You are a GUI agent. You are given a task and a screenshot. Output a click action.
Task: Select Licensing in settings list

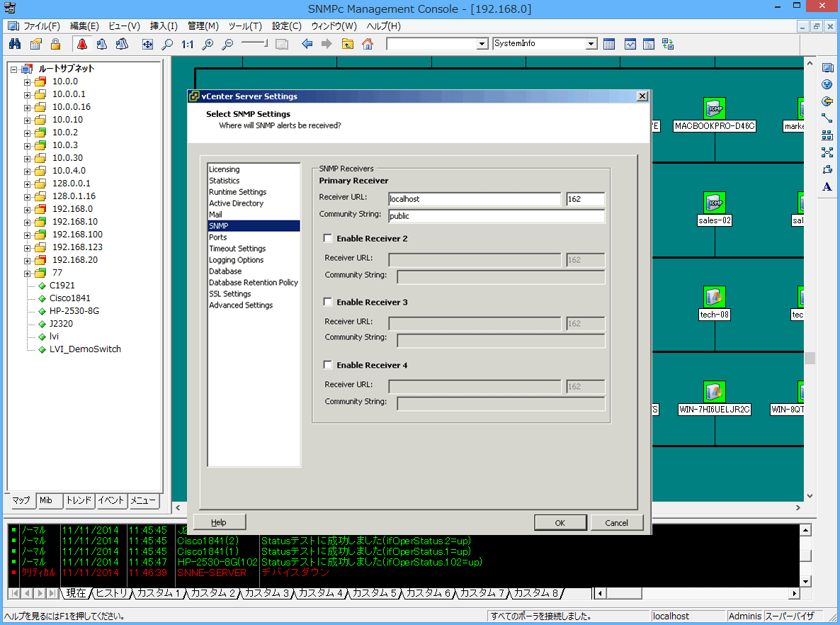point(225,169)
